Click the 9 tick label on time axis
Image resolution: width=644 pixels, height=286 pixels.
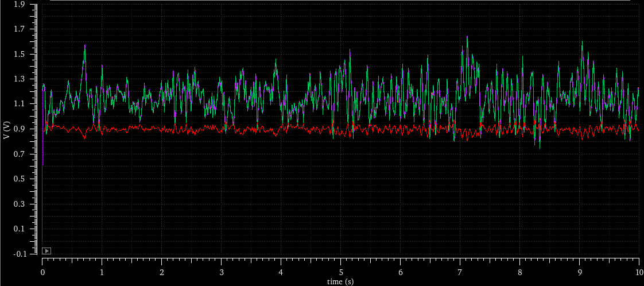coord(580,272)
